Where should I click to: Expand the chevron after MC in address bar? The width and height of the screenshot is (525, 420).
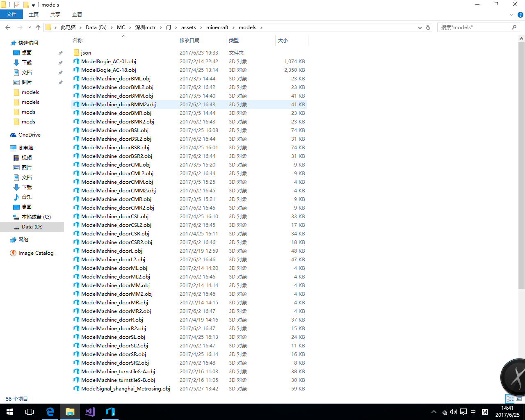pyautogui.click(x=130, y=27)
